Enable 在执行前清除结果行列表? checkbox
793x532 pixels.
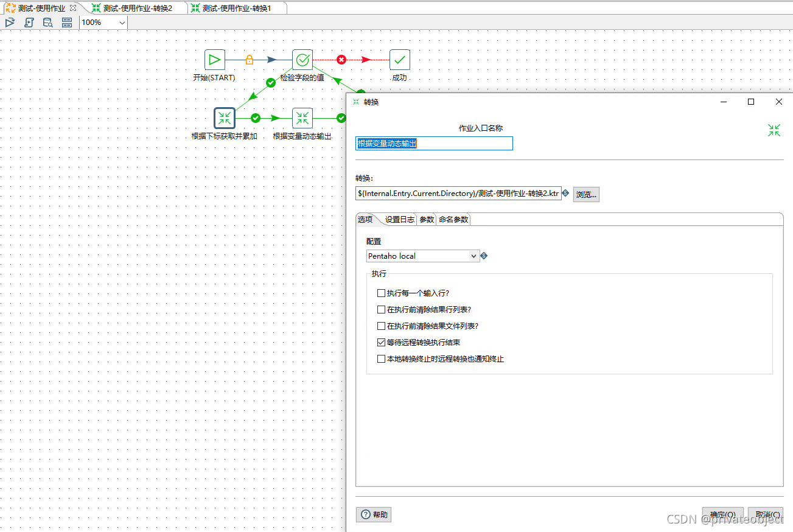381,309
